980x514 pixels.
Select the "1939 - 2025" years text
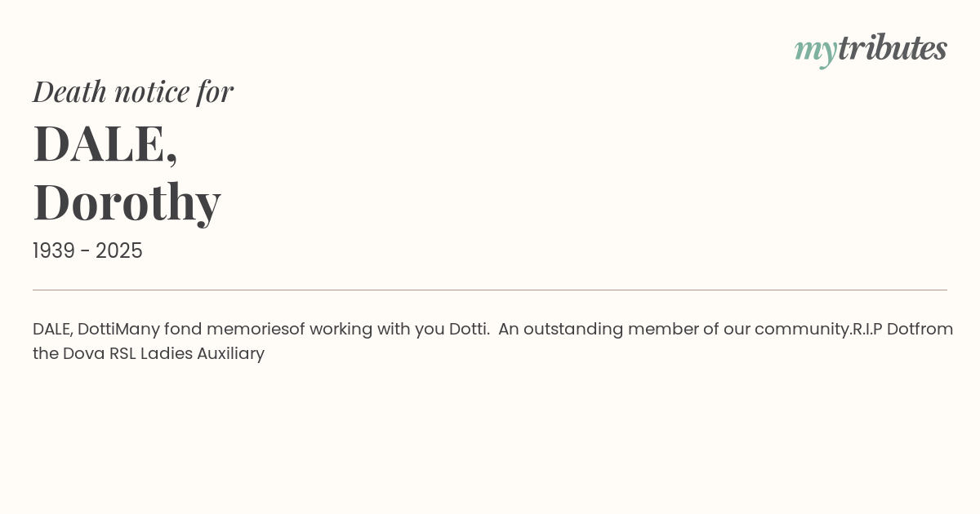point(87,251)
